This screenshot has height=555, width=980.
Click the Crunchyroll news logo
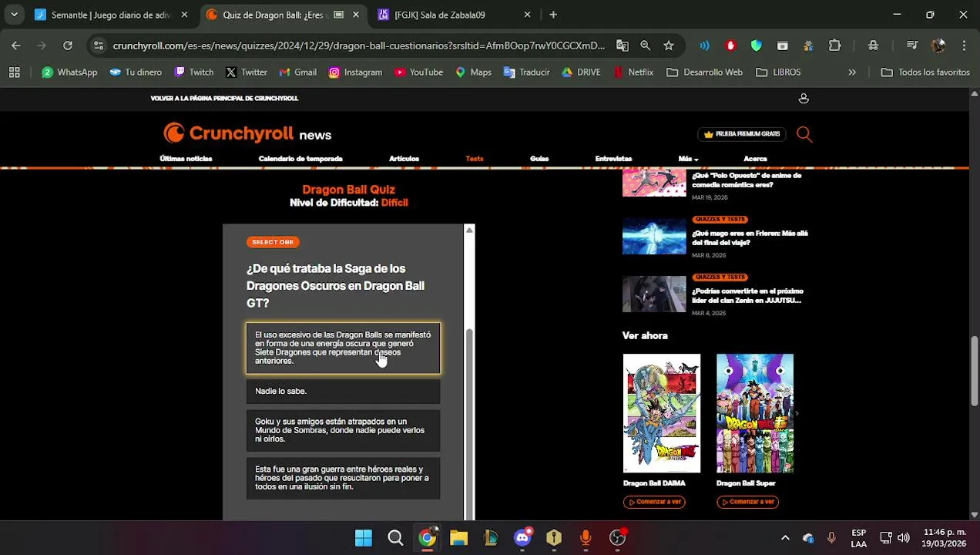point(247,133)
